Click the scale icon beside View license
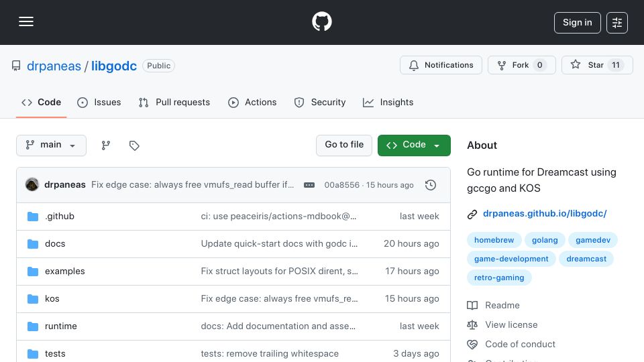Image resolution: width=644 pixels, height=362 pixels. 472,324
